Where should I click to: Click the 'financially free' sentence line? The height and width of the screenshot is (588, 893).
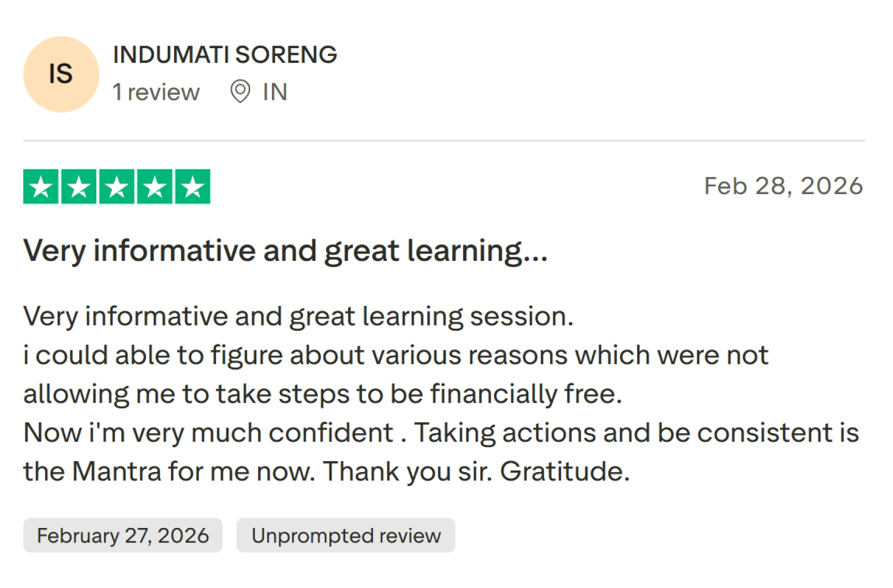click(x=323, y=394)
